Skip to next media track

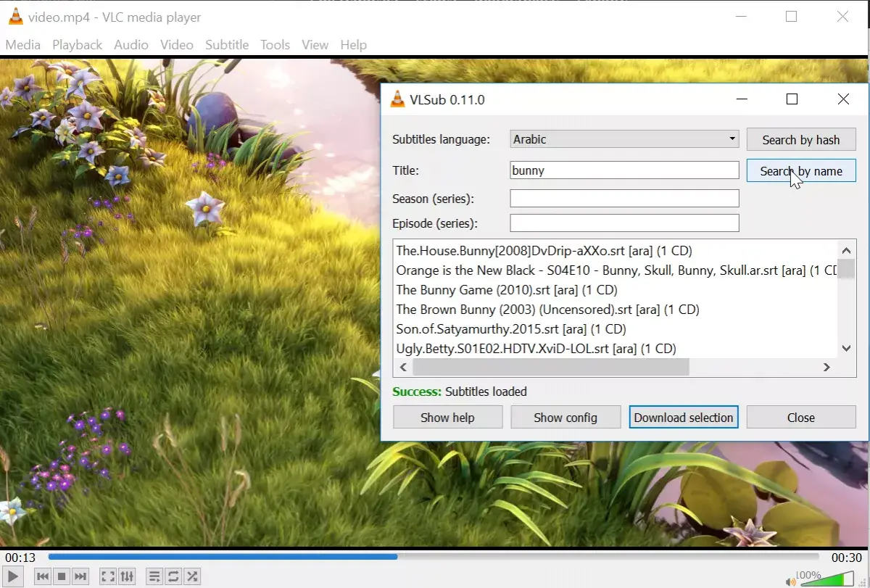tap(80, 577)
